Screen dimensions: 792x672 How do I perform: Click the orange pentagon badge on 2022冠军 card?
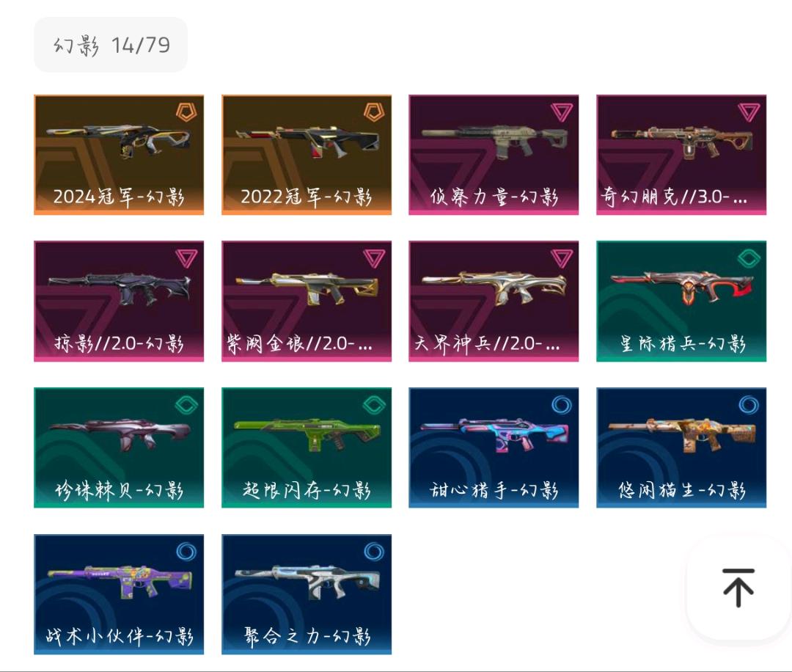374,112
